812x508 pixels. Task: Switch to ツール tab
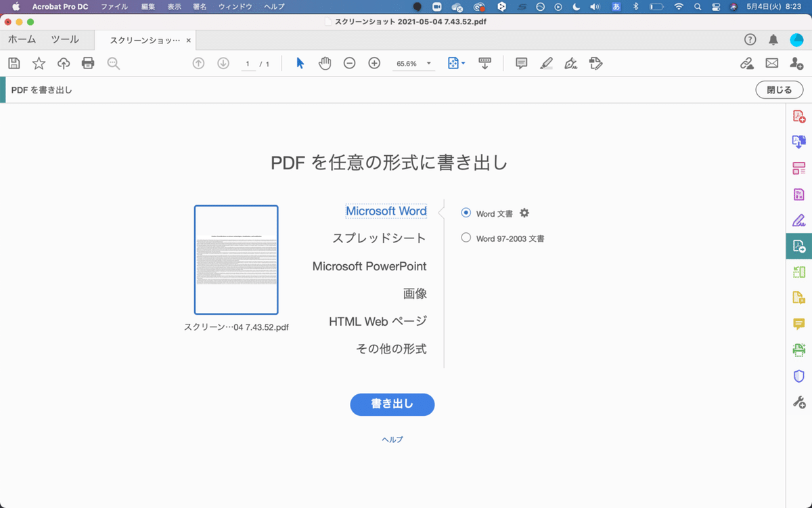pos(65,40)
